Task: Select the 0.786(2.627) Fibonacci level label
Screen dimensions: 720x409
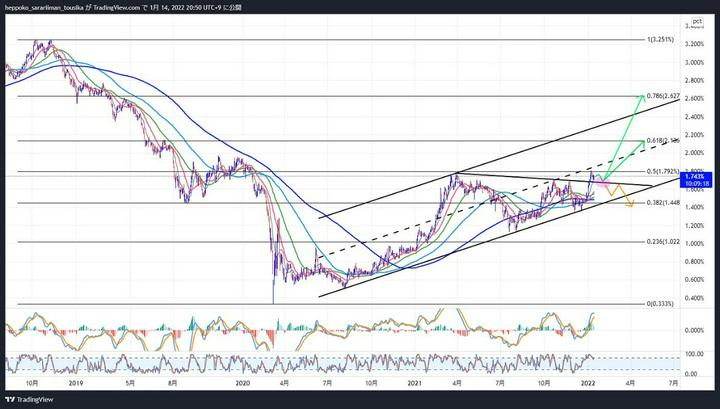Action: 662,97
